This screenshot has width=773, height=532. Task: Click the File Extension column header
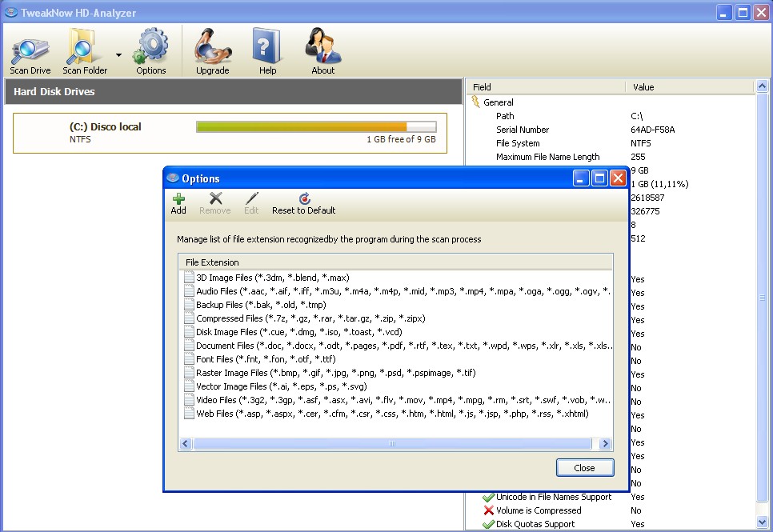pyautogui.click(x=396, y=262)
